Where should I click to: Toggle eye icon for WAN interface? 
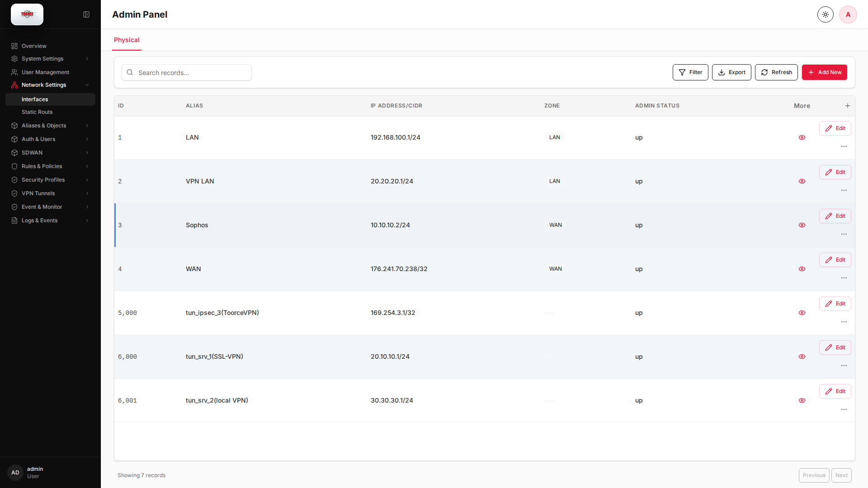802,269
